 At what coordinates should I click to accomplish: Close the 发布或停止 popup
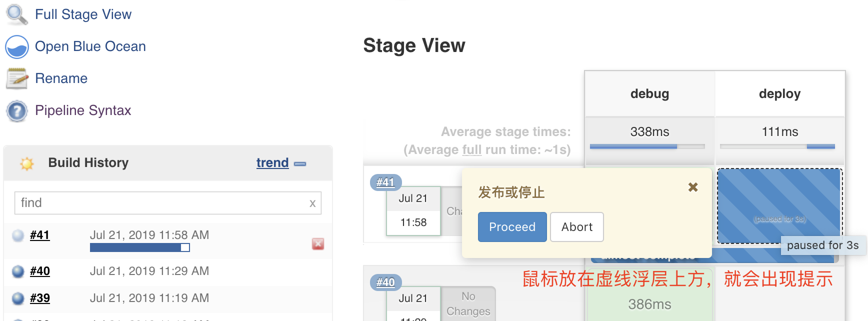click(x=692, y=187)
